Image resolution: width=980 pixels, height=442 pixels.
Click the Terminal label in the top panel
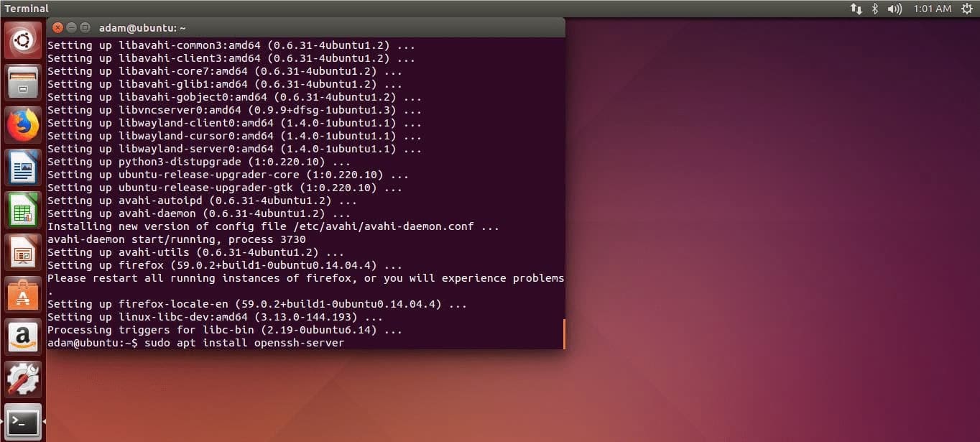click(x=27, y=9)
